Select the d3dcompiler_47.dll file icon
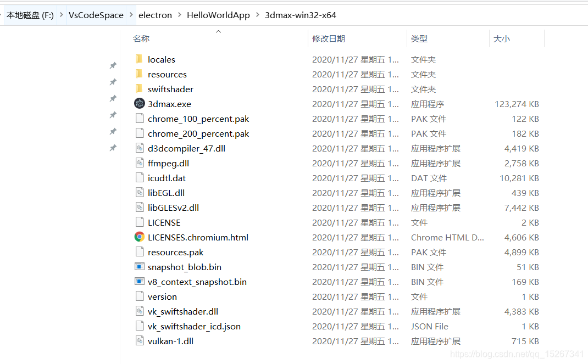Viewport: 588px width, 364px height. [140, 148]
